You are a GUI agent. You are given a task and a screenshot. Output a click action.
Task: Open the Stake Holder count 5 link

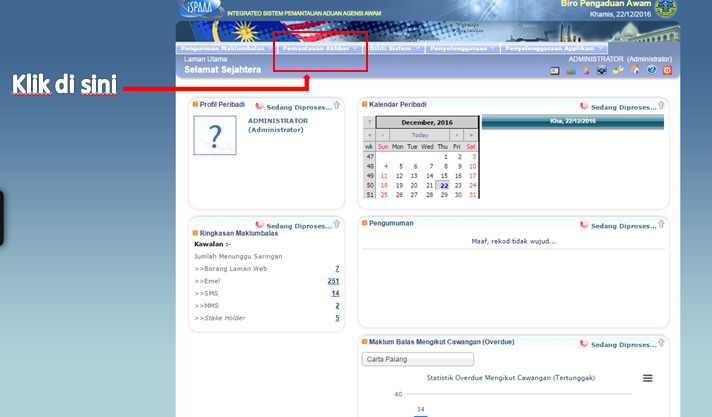coord(337,318)
